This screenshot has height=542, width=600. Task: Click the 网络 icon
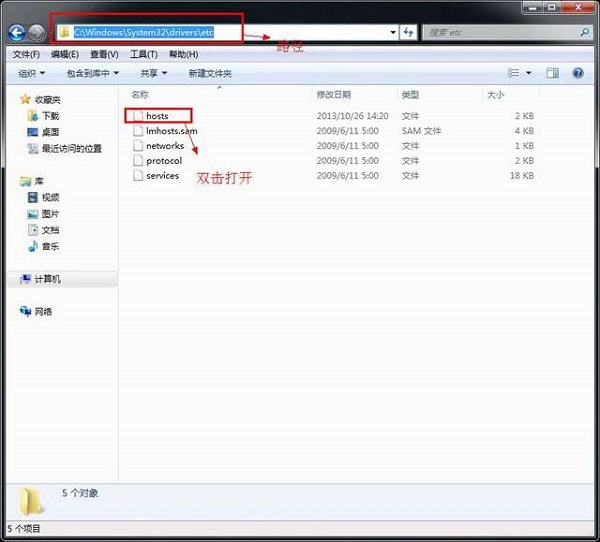(x=25, y=311)
